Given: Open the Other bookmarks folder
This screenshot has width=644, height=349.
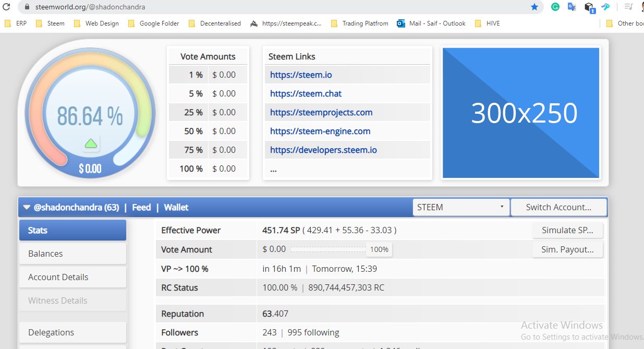Looking at the screenshot, I should (625, 23).
